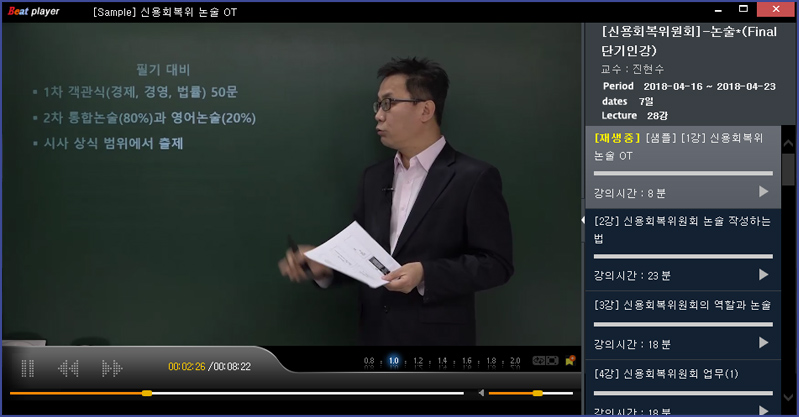Play lecture 2 using its arrow icon
The image size is (799, 417).
pyautogui.click(x=763, y=274)
